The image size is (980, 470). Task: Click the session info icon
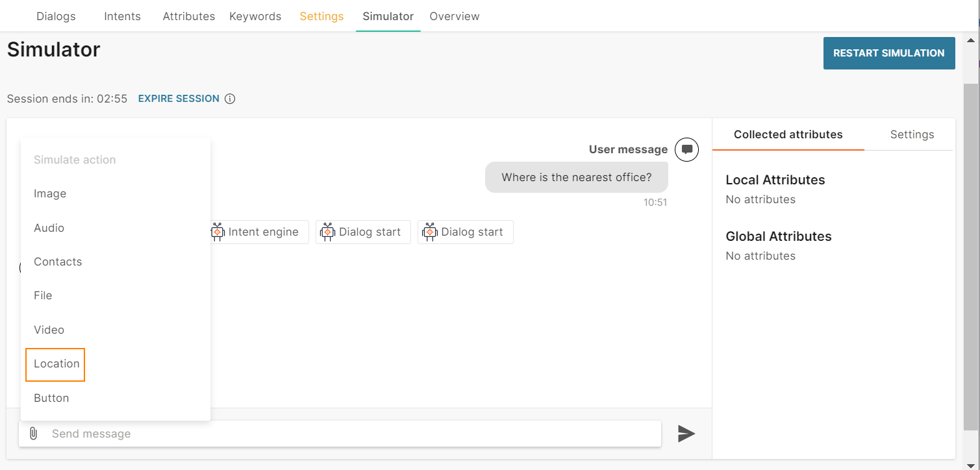point(230,99)
